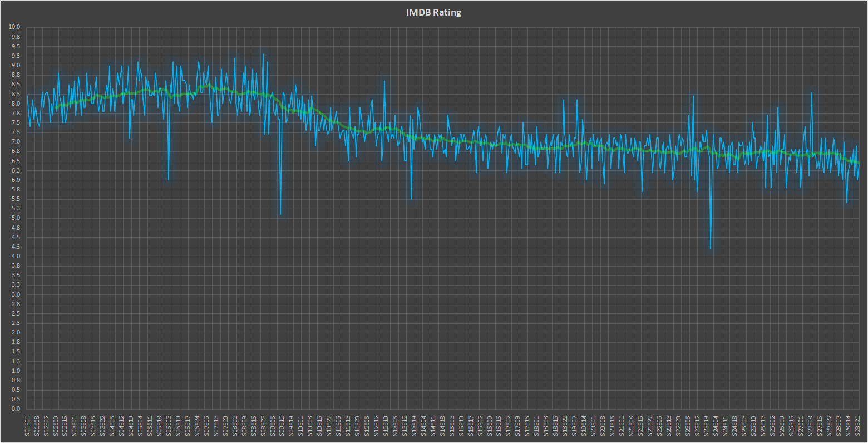
Task: Click the 3.0 value on the vertical axis
Action: pyautogui.click(x=16, y=294)
